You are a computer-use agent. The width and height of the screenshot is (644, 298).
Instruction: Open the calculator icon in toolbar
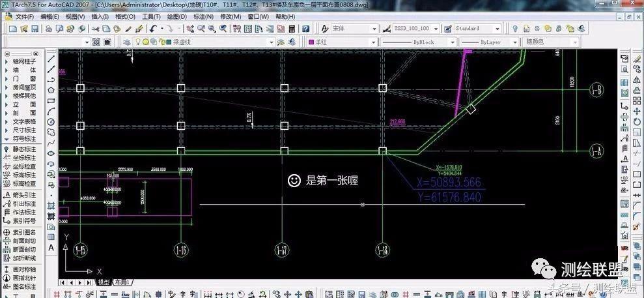[x=291, y=29]
